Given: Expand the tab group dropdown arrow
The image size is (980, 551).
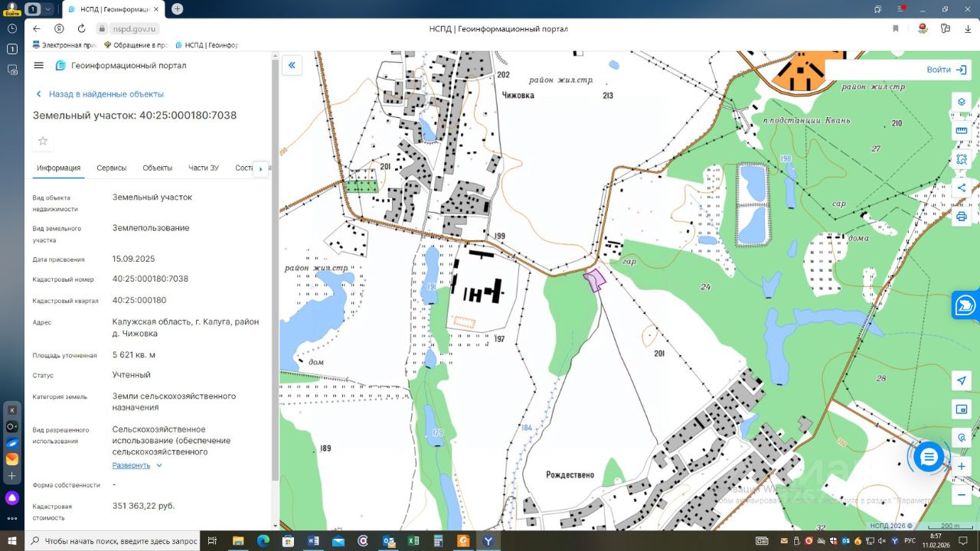Looking at the screenshot, I should tap(48, 9).
